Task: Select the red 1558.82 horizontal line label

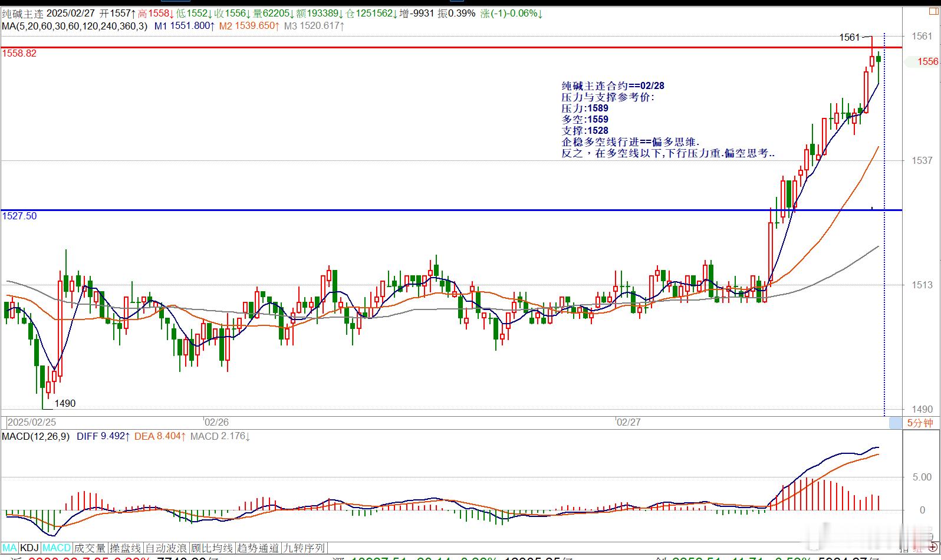Action: [x=19, y=53]
